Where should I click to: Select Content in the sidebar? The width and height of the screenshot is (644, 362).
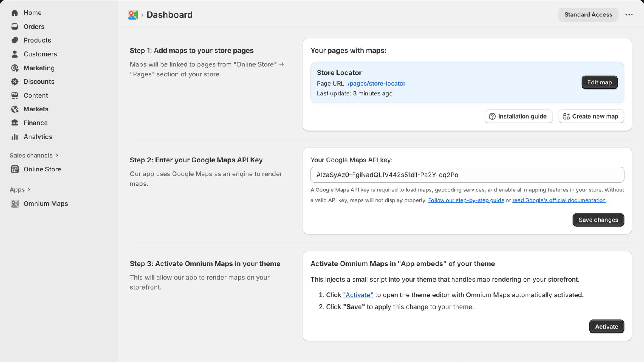[35, 95]
